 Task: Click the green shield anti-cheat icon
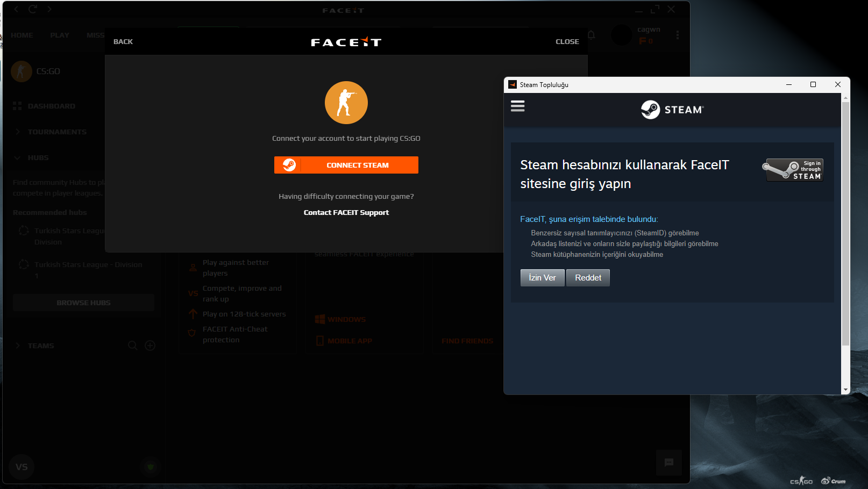point(151,467)
